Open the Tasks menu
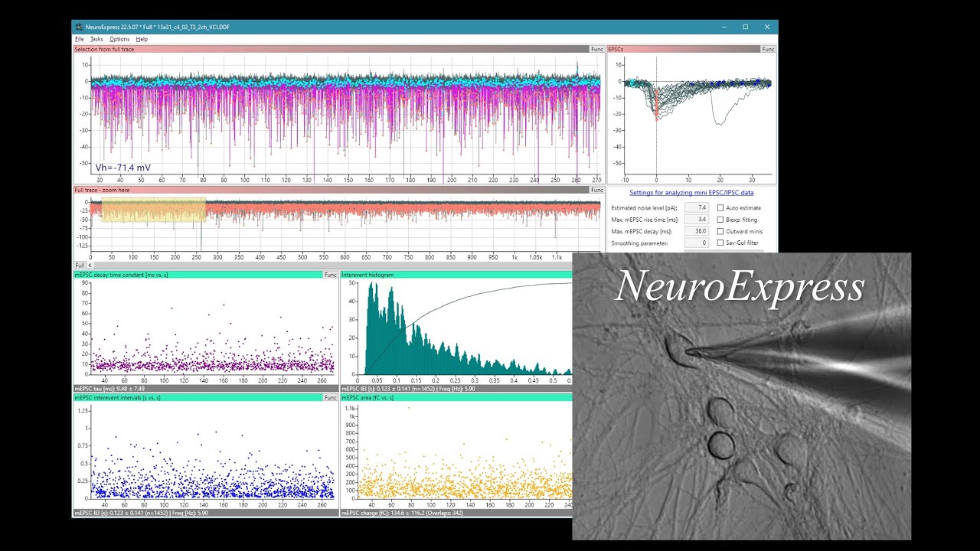980x551 pixels. [x=96, y=39]
